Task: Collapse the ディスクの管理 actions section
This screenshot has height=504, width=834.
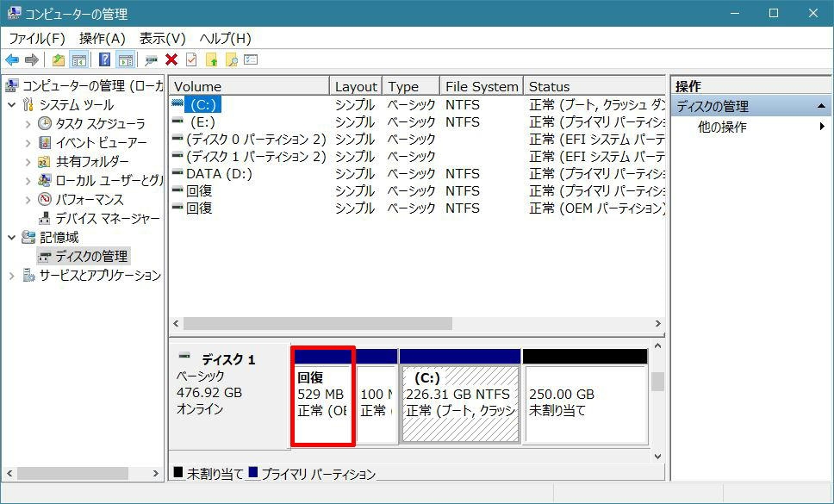Action: click(x=821, y=106)
